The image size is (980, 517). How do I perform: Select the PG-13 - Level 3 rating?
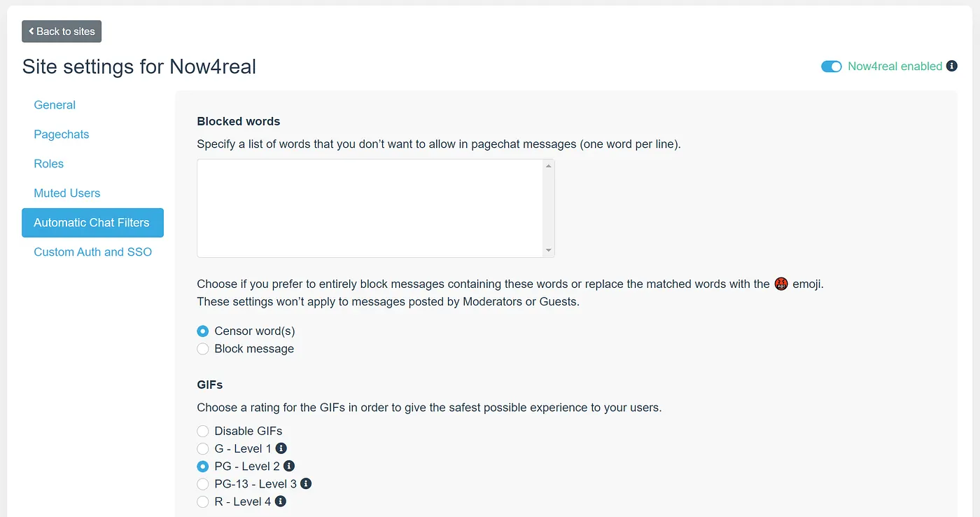click(x=203, y=484)
